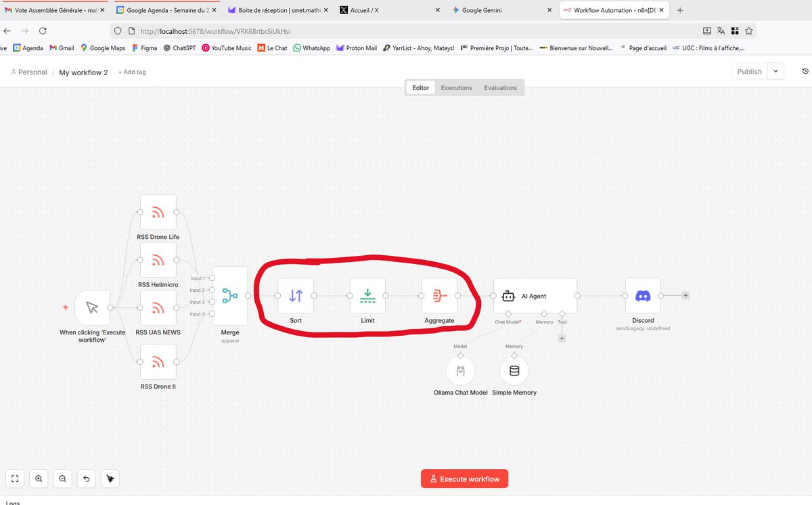This screenshot has width=812, height=505.
Task: Open the Limit node
Action: [367, 296]
